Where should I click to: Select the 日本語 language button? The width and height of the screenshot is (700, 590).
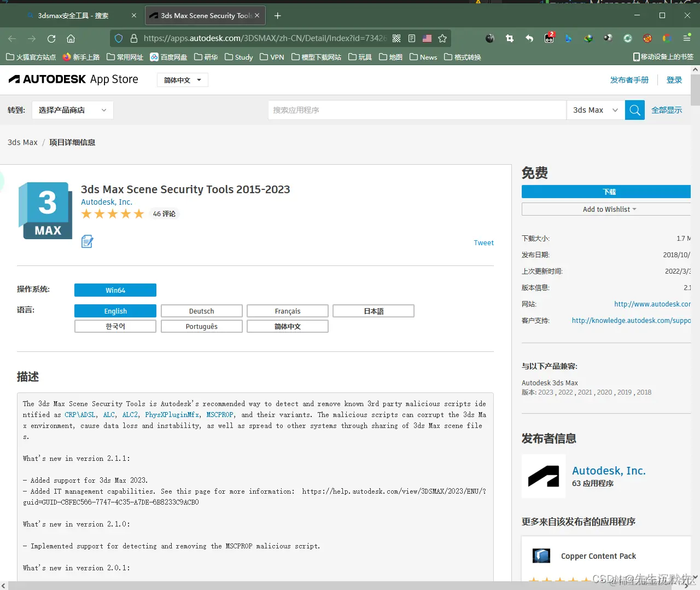(x=374, y=311)
